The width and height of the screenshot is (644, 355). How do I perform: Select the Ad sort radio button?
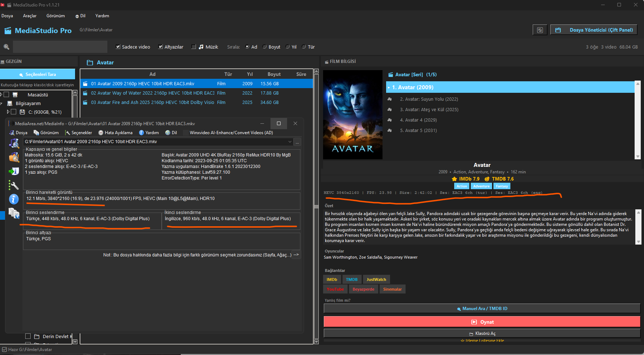coord(247,47)
